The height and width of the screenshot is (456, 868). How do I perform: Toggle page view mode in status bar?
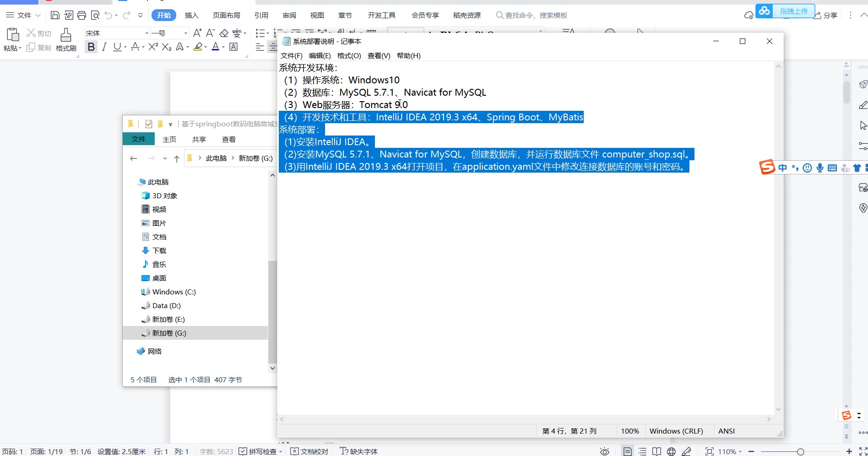[628, 451]
